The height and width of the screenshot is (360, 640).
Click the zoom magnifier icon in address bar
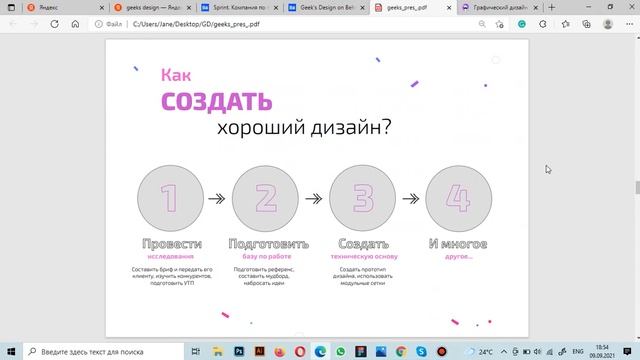tap(482, 24)
